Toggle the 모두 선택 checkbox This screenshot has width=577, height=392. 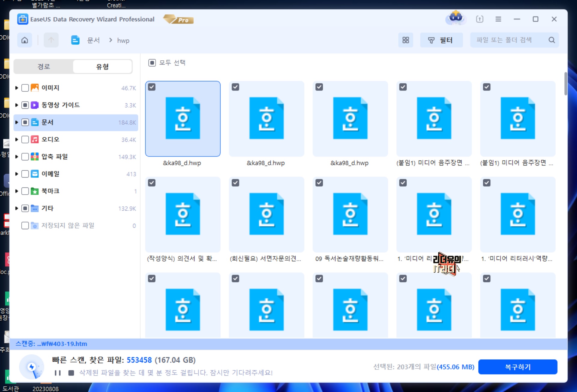152,63
